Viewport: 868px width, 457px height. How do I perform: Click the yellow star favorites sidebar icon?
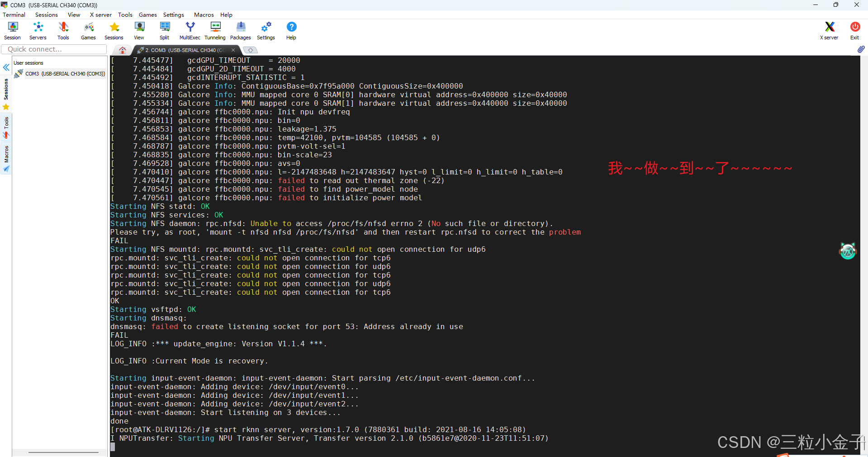click(x=6, y=107)
